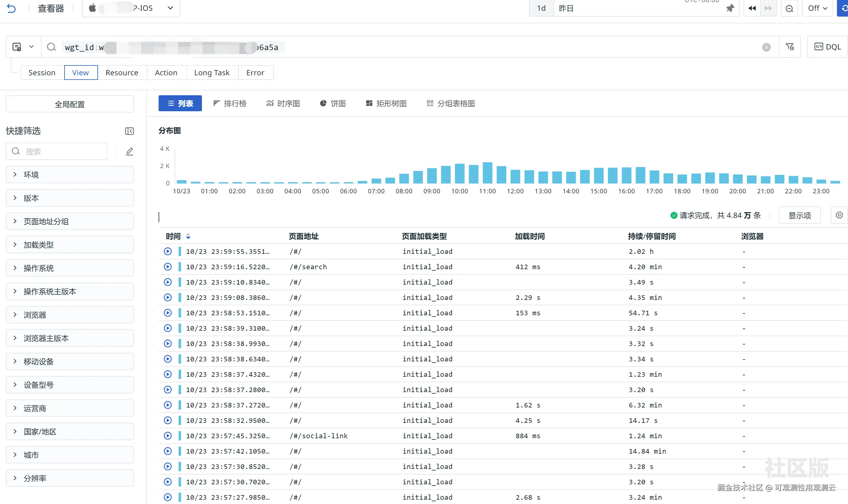Pin the time range
Viewport: 848px width, 504px height.
pyautogui.click(x=730, y=8)
